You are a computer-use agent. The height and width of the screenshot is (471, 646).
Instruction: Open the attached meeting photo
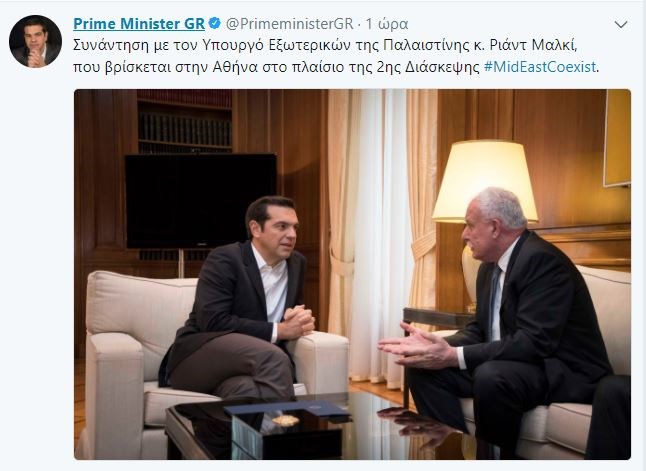352,274
